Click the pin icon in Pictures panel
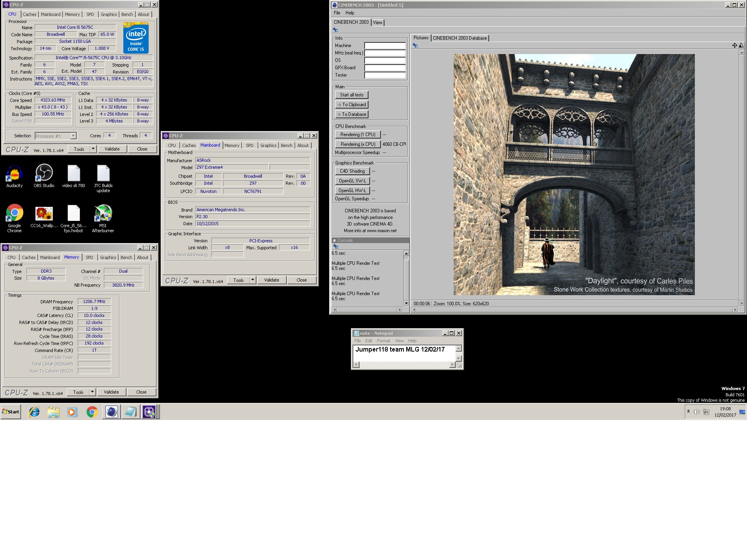 (x=415, y=45)
